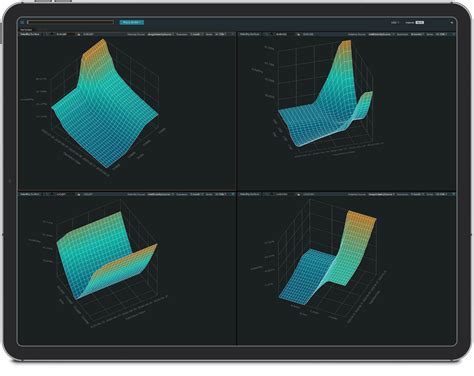Open the menu icon left of the search bar
This screenshot has height=376, width=474.
(22, 22)
